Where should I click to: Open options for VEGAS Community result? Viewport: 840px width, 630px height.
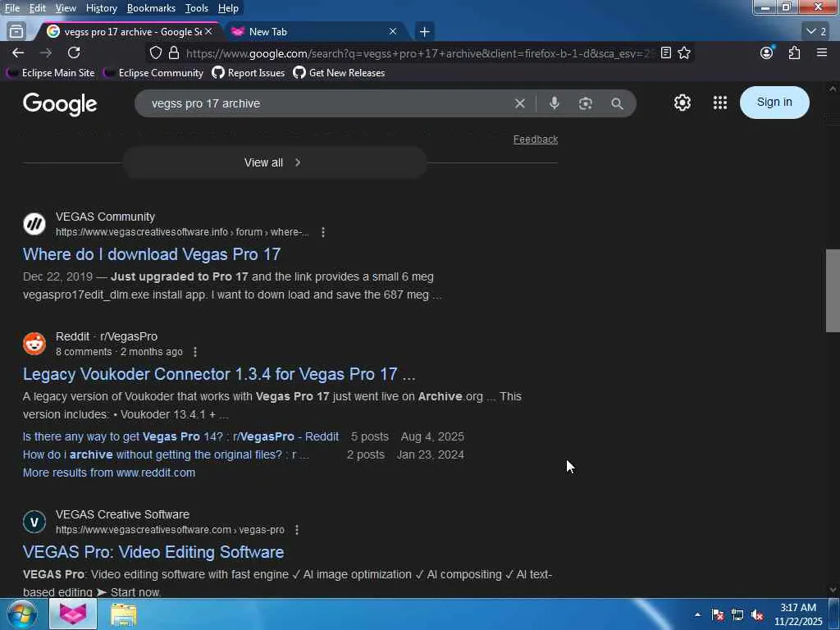(323, 232)
